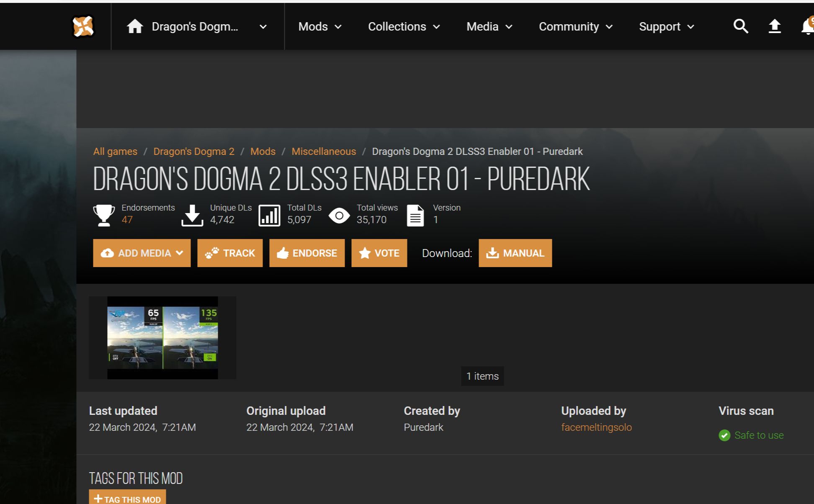This screenshot has width=814, height=504.
Task: Click the home icon beside Dragon's Dogma
Action: 135,27
